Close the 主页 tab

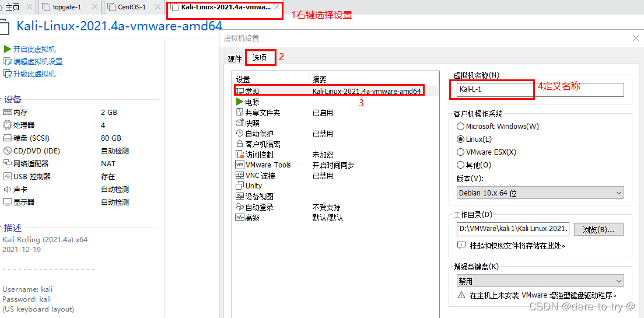[x=29, y=7]
